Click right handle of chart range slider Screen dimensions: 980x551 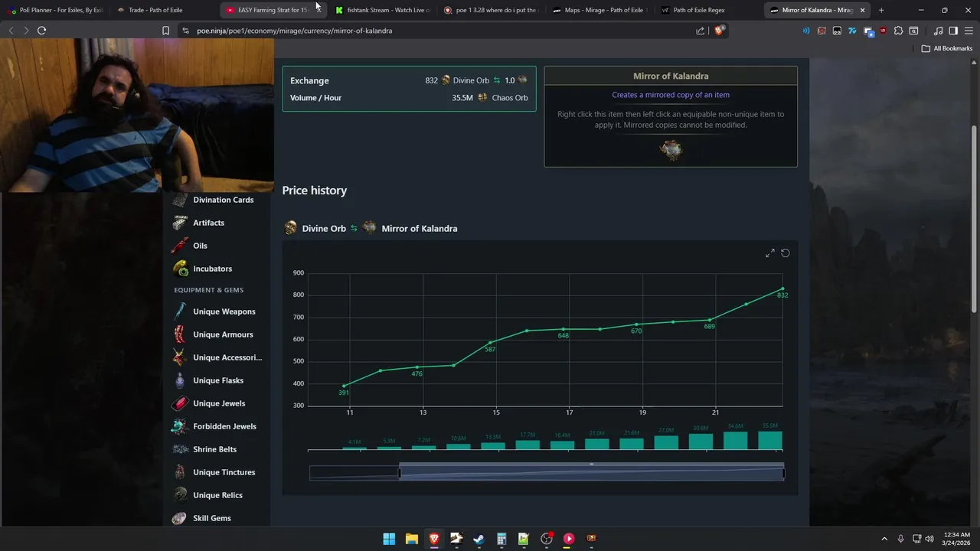tap(783, 473)
